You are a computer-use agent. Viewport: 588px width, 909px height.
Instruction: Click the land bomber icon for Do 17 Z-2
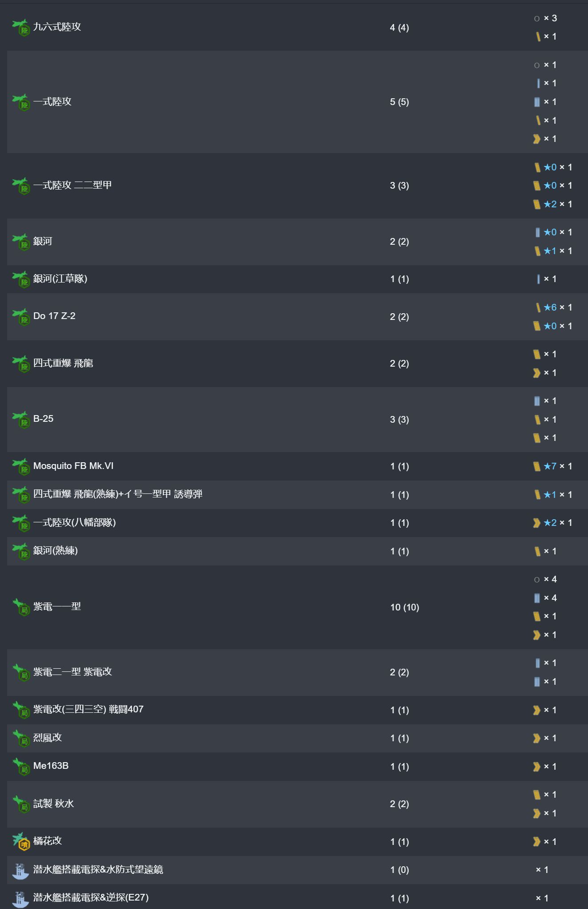pyautogui.click(x=20, y=316)
